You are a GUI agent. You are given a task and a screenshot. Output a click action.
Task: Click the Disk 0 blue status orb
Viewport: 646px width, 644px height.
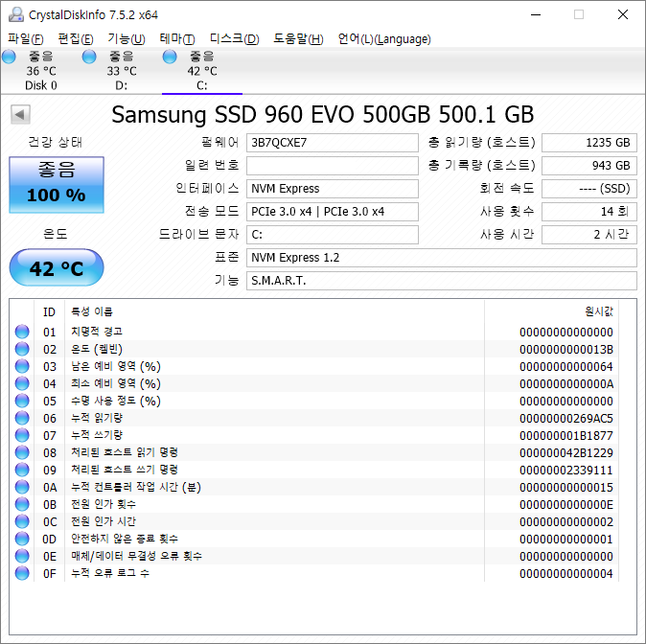pos(9,57)
